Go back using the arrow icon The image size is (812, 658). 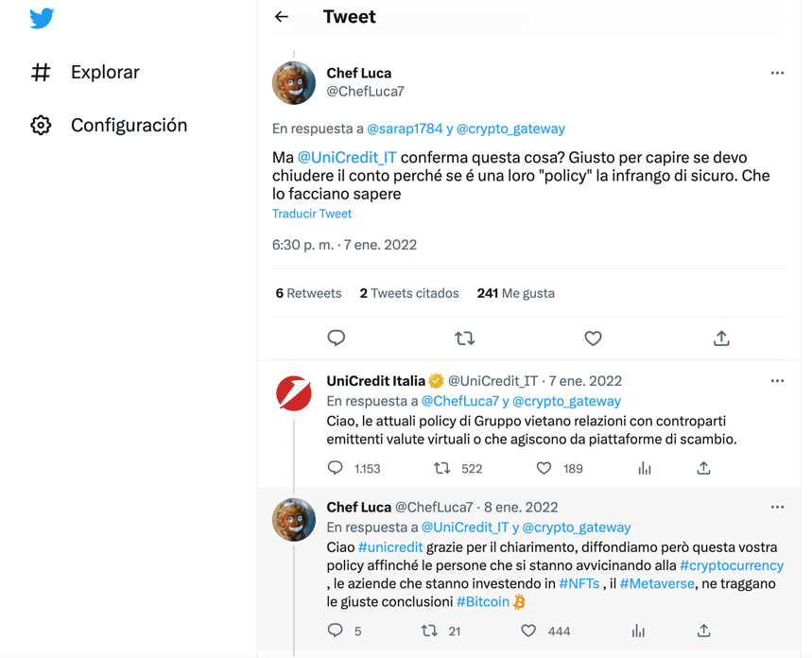coord(281,17)
